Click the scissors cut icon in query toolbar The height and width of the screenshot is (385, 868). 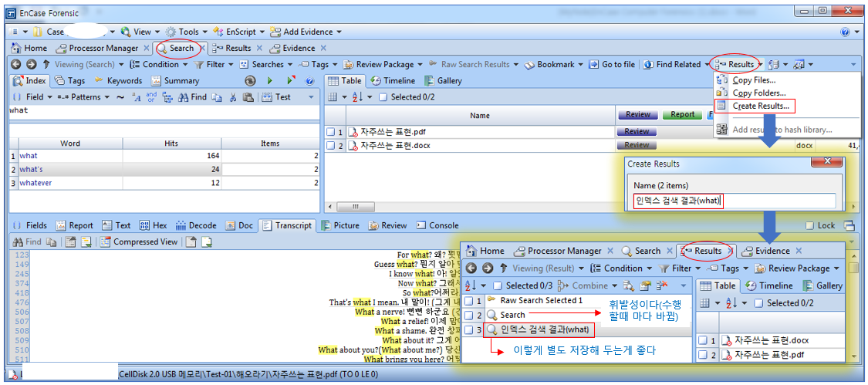(233, 97)
